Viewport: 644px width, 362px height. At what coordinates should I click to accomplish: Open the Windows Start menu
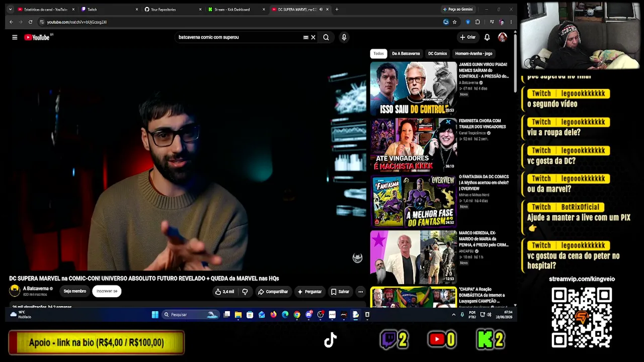[x=155, y=315]
